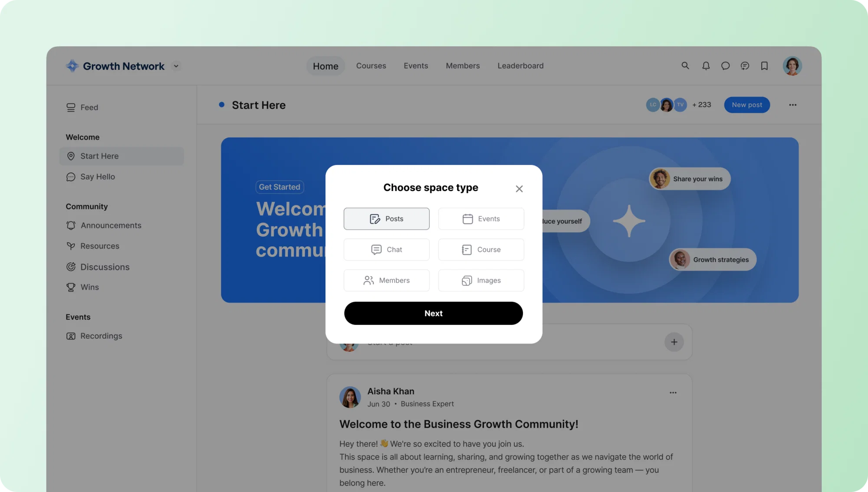
Task: Switch to the Leaderboard tab
Action: point(520,66)
